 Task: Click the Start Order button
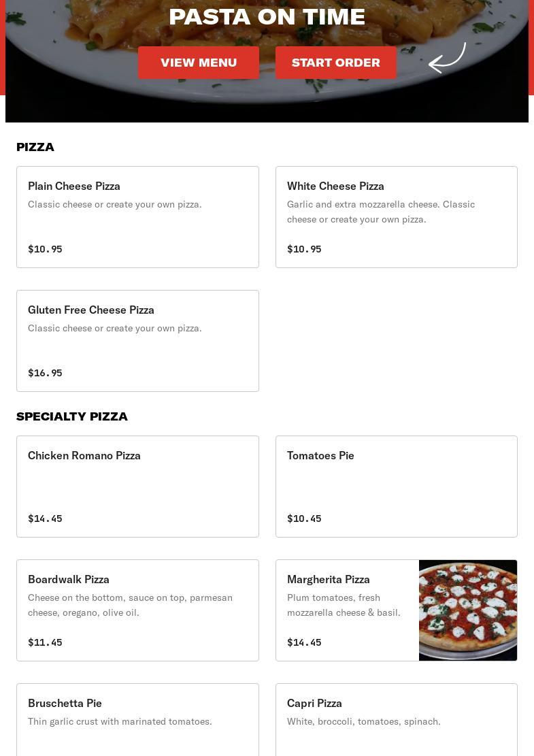(x=336, y=63)
